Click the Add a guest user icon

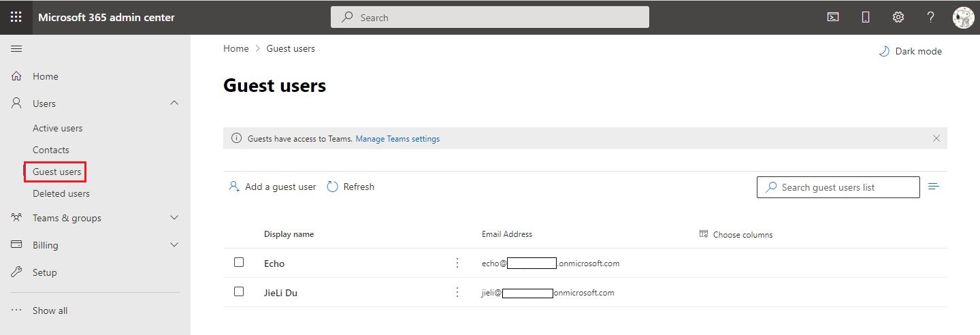pyautogui.click(x=234, y=187)
